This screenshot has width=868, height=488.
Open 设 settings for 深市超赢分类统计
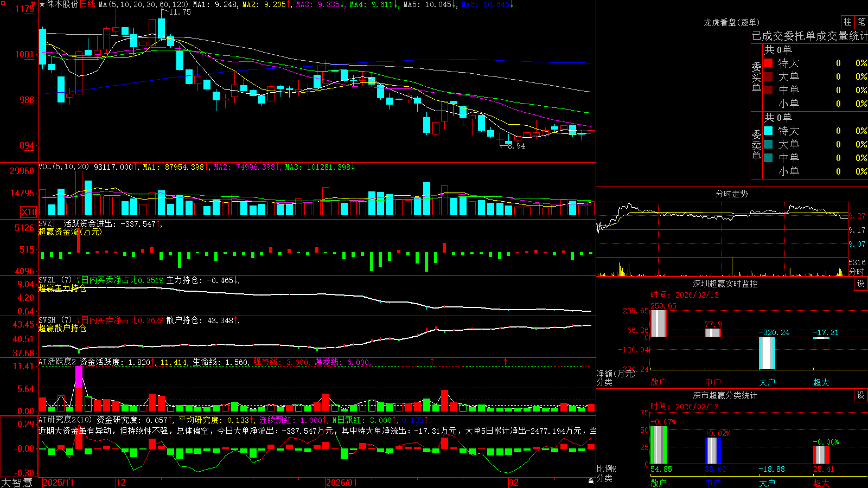(x=861, y=395)
